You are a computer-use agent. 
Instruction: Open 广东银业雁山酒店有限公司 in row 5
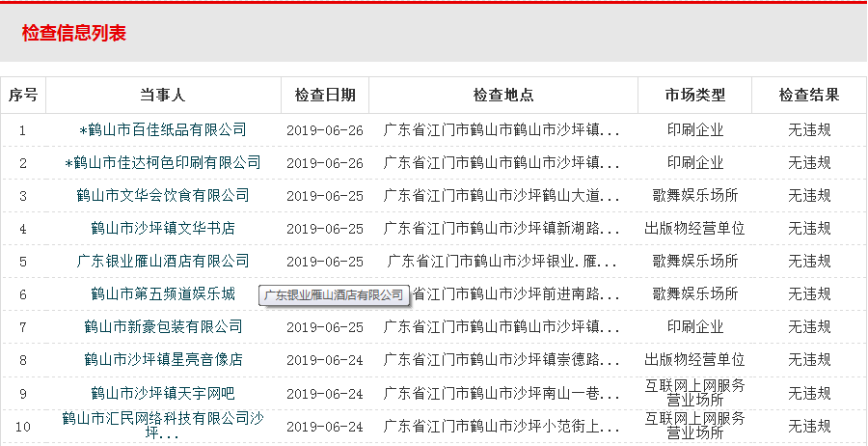[163, 261]
